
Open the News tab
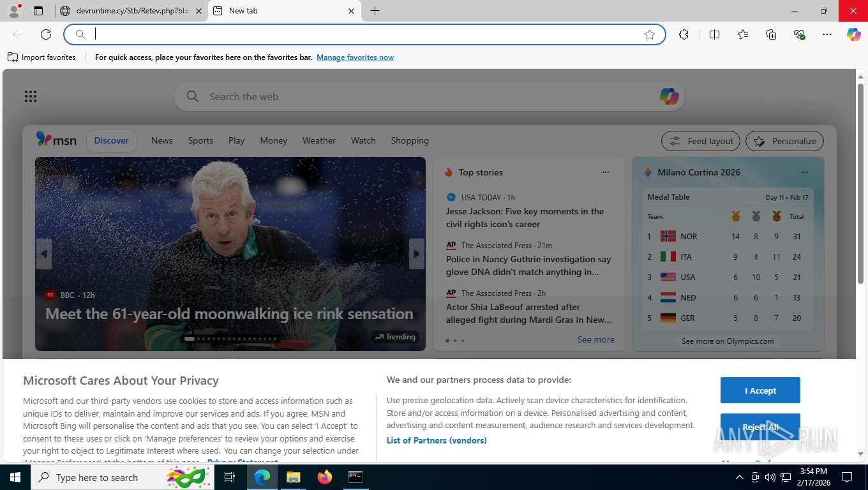pyautogui.click(x=162, y=140)
